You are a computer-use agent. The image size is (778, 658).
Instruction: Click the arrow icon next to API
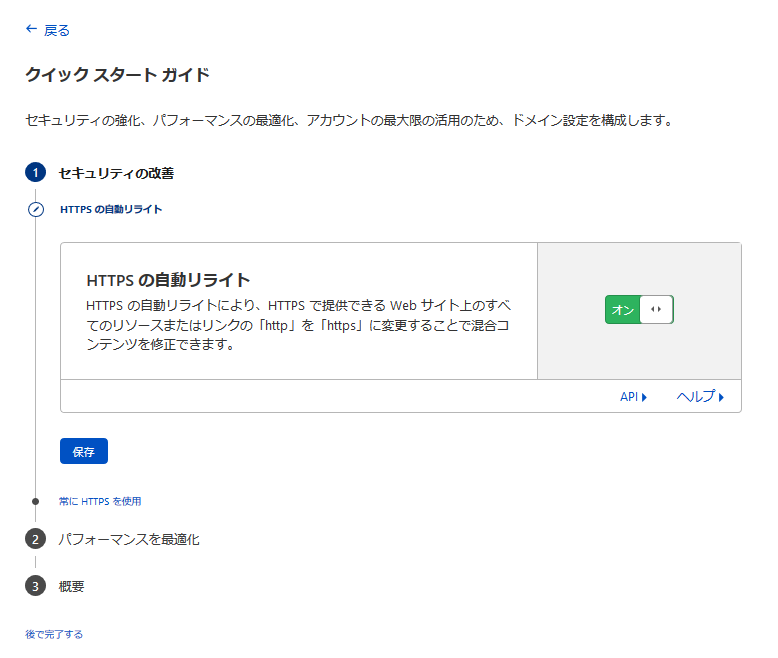point(645,397)
